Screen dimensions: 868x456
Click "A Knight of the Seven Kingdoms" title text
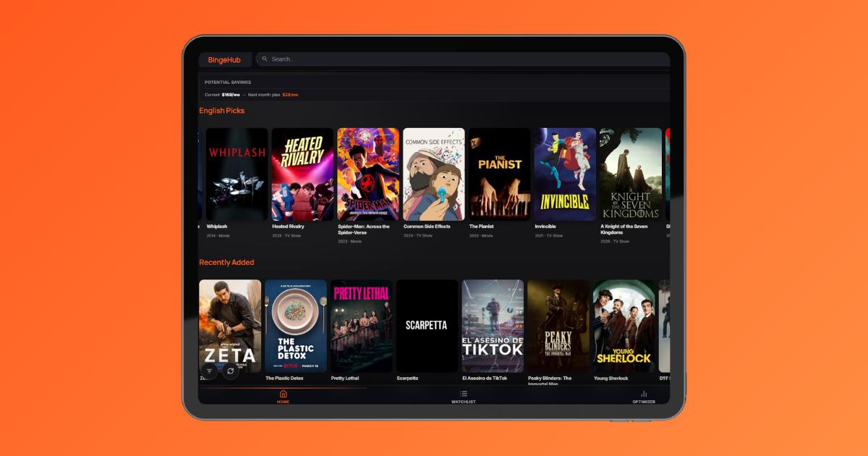(624, 229)
